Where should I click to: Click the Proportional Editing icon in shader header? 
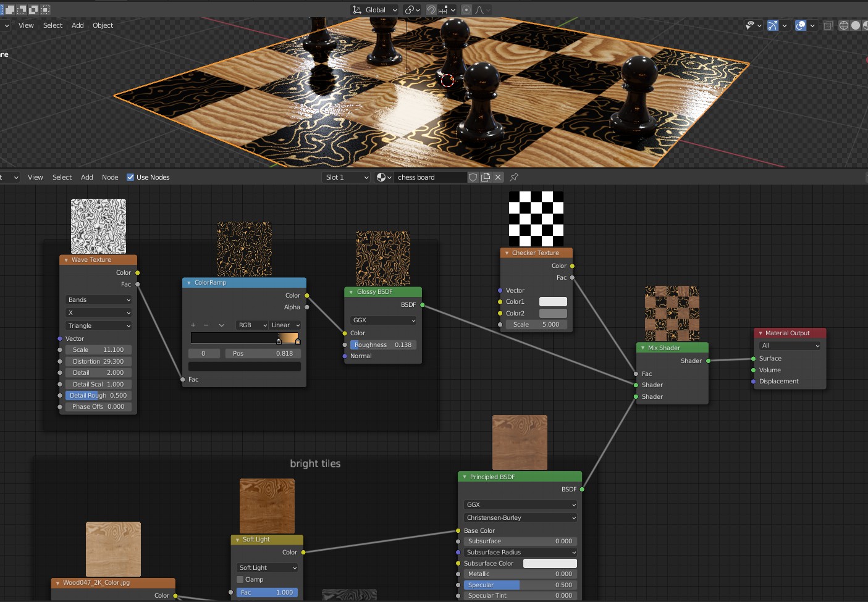[465, 10]
